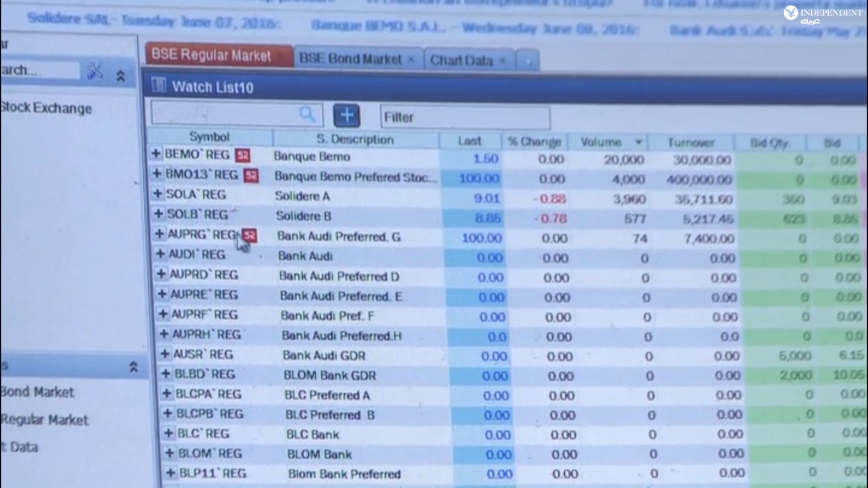
Task: Expand the SOLA`REG row
Action: pos(157,194)
